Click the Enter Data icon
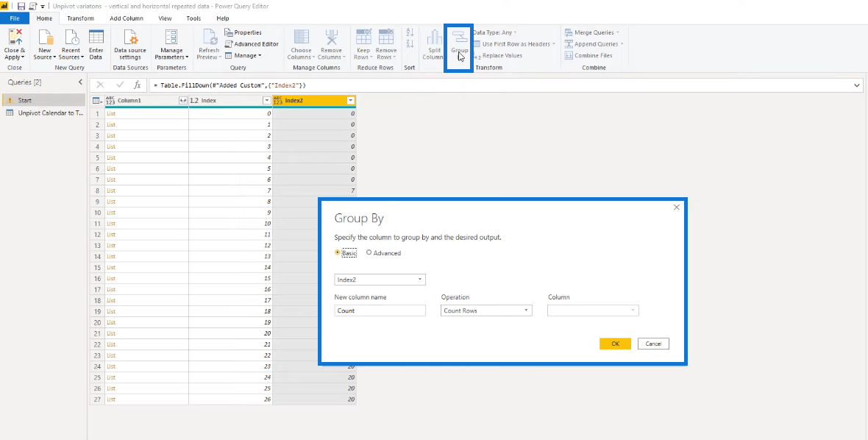The width and height of the screenshot is (868, 440). pyautogui.click(x=96, y=37)
